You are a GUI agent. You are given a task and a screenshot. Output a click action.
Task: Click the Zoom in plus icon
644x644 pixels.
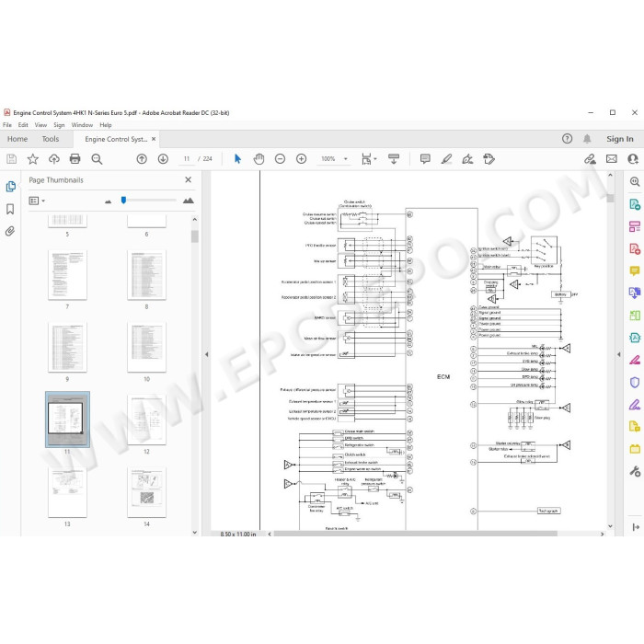click(302, 159)
